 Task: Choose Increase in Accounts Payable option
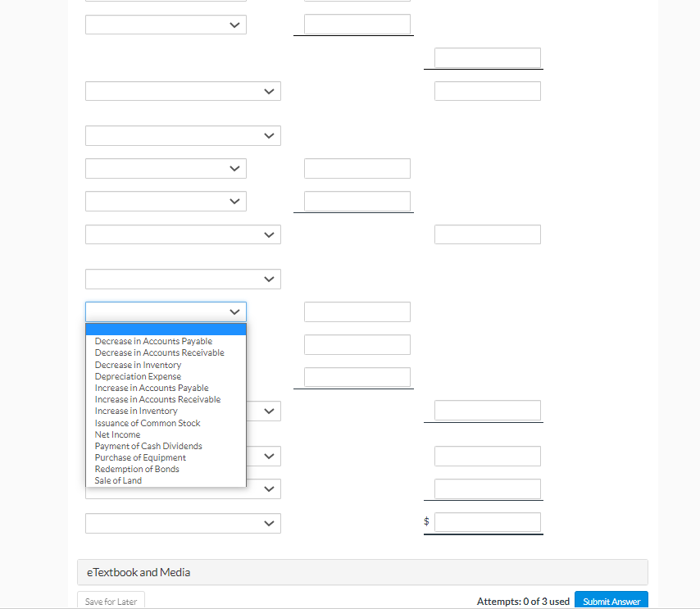tap(152, 388)
